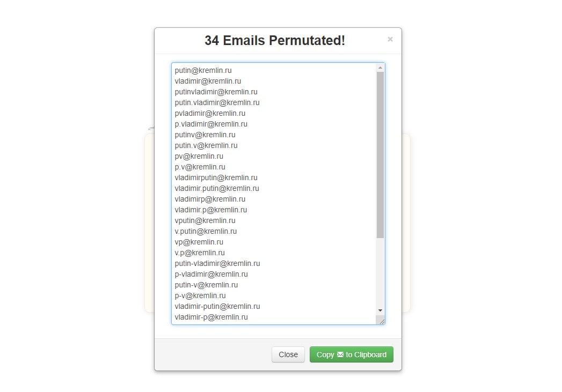Click the scrollbar down arrow in email list
The width and height of the screenshot is (562, 392).
click(381, 310)
